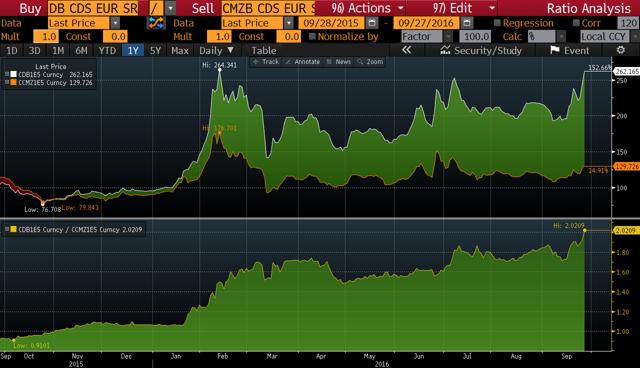Click the 129.726 orange axis price label

[x=627, y=166]
